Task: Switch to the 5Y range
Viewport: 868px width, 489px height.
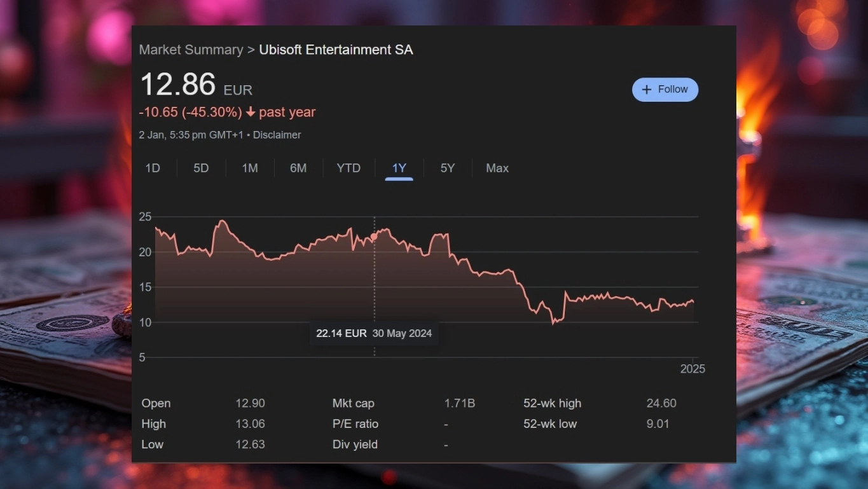Action: tap(447, 168)
